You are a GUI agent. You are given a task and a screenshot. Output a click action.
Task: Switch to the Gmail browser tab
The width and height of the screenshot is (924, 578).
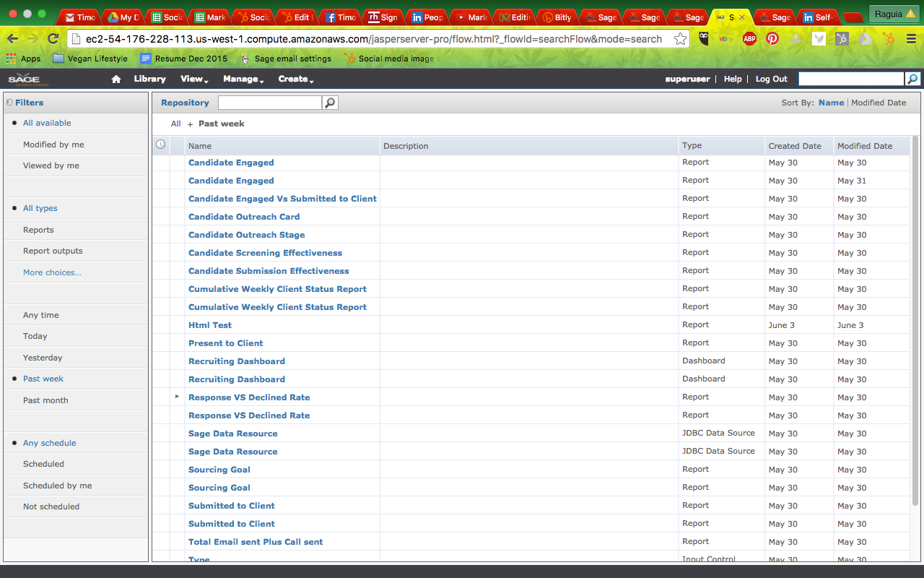[x=79, y=17]
